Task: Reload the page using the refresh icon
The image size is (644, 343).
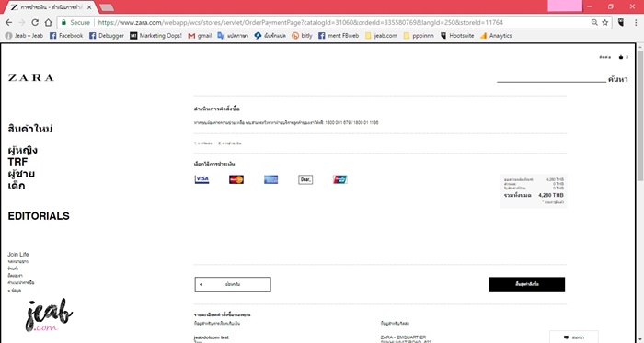Action: (x=35, y=23)
